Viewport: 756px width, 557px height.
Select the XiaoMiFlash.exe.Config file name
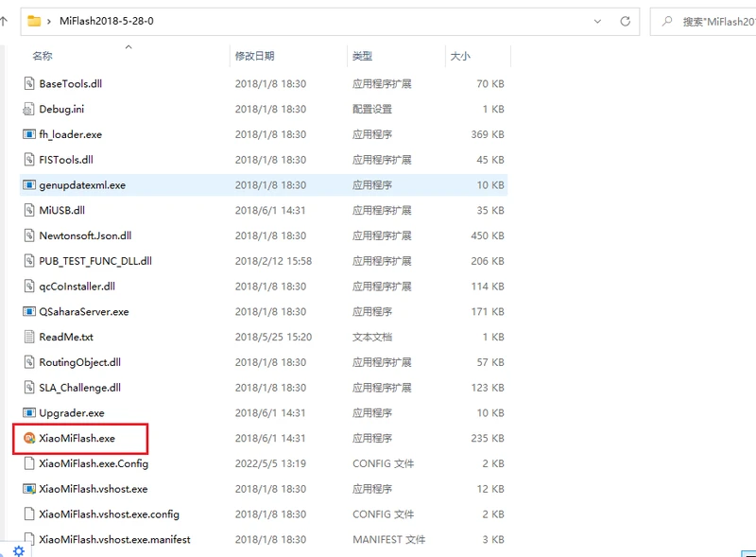click(x=94, y=463)
